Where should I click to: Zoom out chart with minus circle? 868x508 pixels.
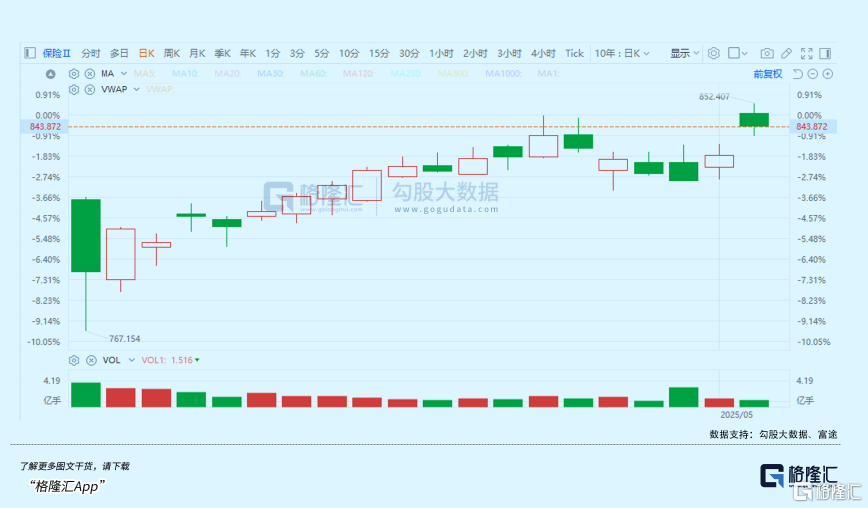[813, 74]
